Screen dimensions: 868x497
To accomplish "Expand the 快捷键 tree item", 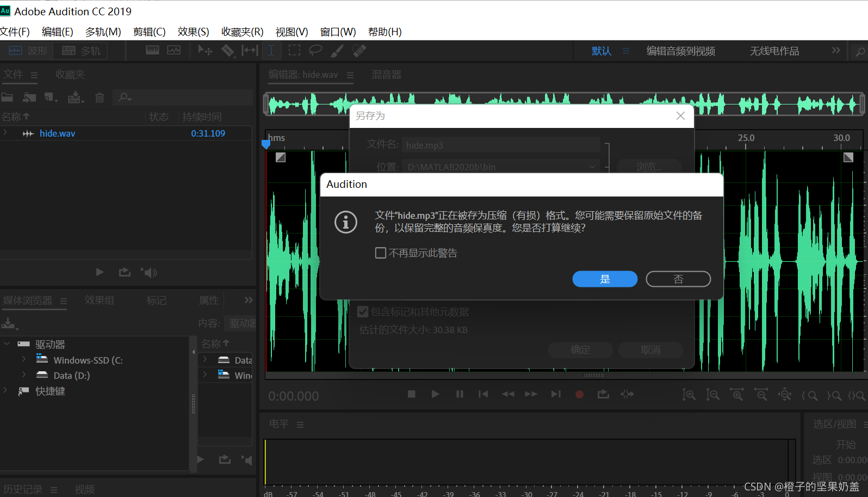I will (x=5, y=391).
